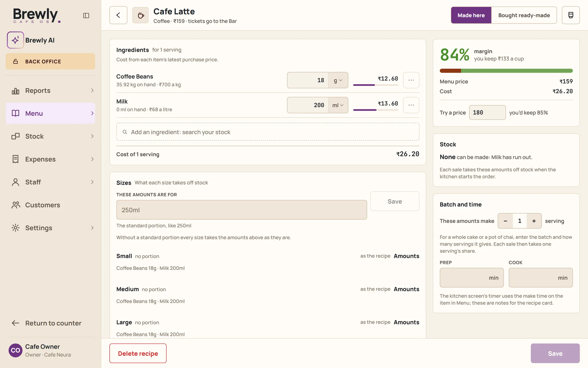Open Milk row more options menu
Image resolution: width=588 pixels, height=368 pixels.
(x=411, y=105)
